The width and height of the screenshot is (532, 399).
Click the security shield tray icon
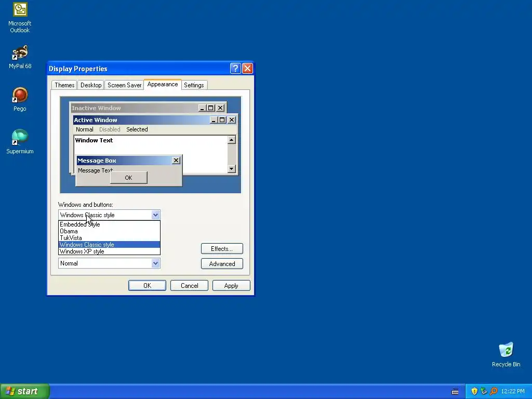pyautogui.click(x=474, y=391)
